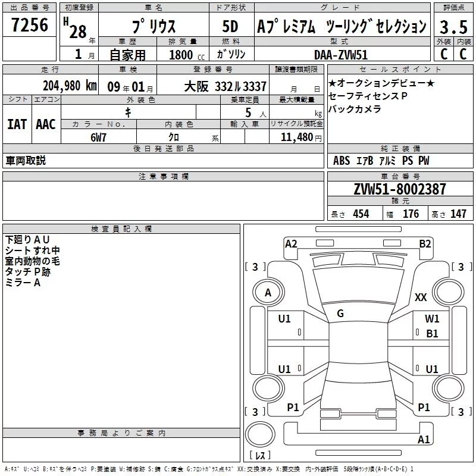This screenshot has height=476, width=476.
Task: Click the fuel type ガソリン
Action: (x=231, y=54)
